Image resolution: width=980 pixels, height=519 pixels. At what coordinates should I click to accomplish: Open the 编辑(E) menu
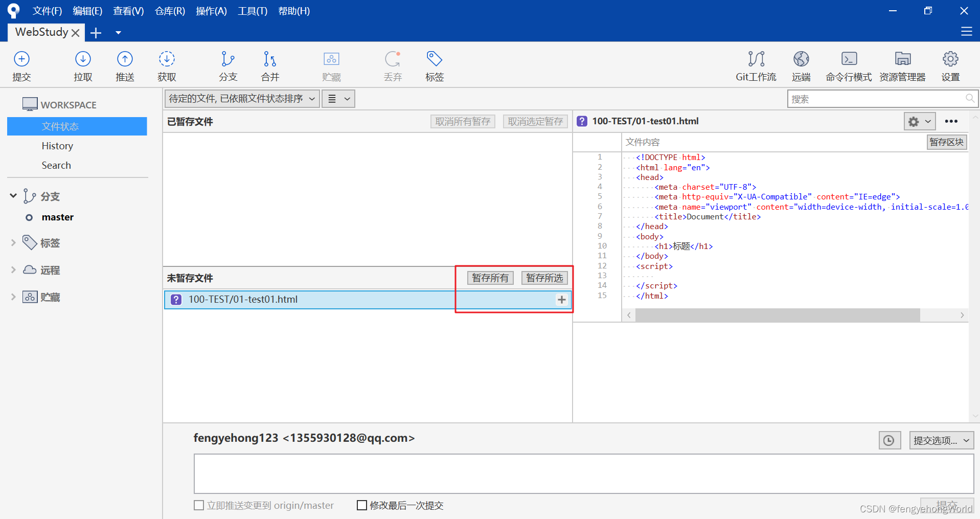point(87,11)
